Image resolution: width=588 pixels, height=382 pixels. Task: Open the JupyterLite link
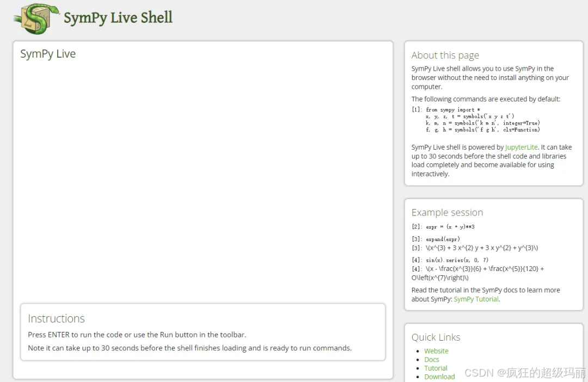[521, 147]
